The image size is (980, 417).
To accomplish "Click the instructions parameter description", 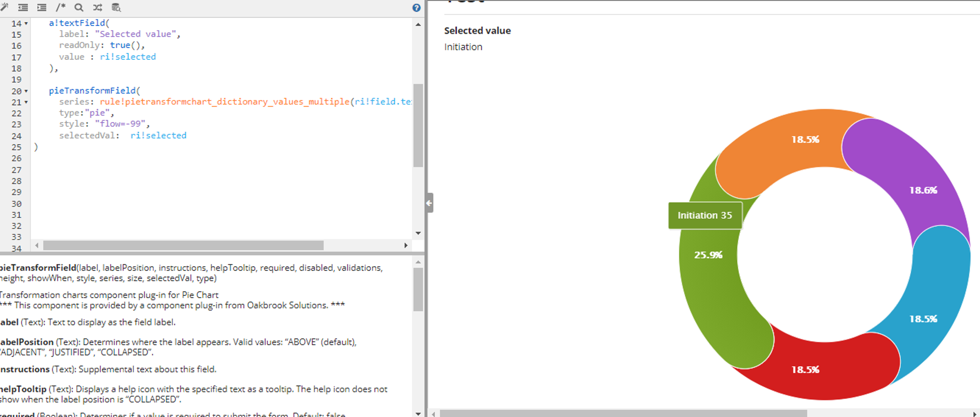I will coord(108,369).
